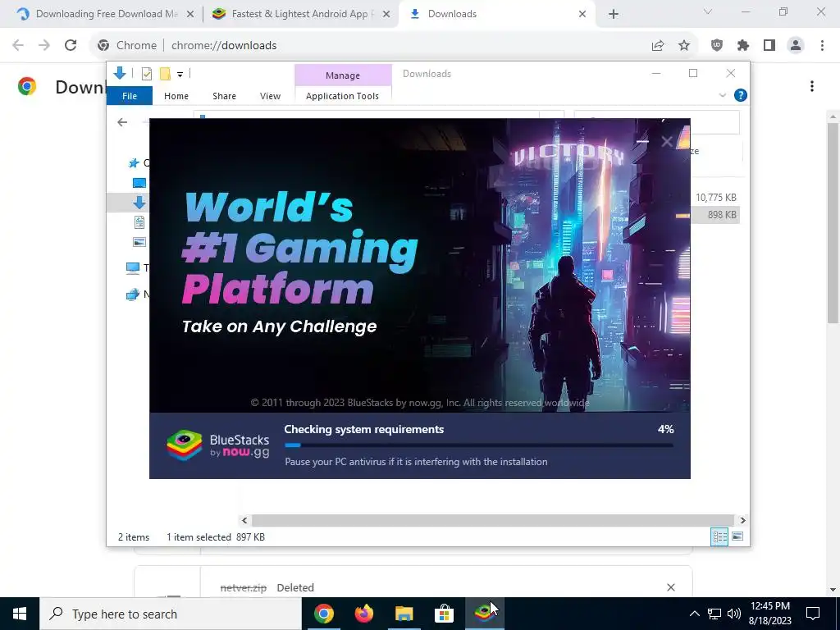Expand Chrome tab search chevron
Screen dimensions: 840x630
pos(708,11)
